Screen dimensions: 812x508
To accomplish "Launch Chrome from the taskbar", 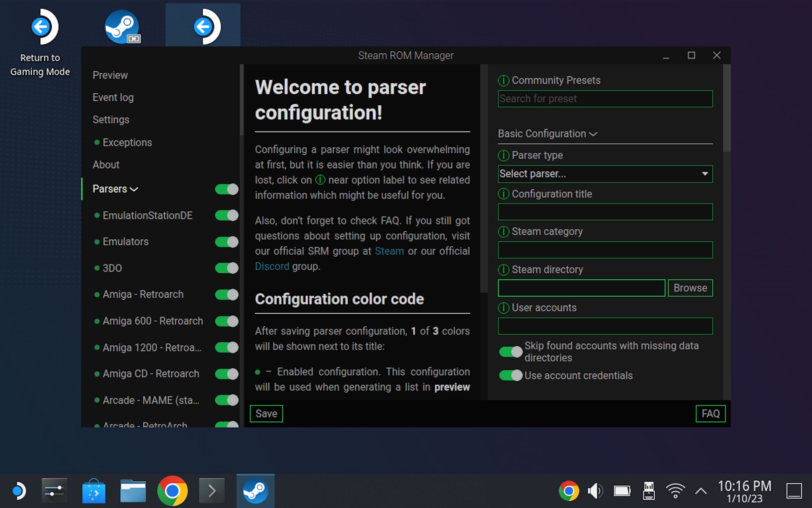I will (x=173, y=491).
